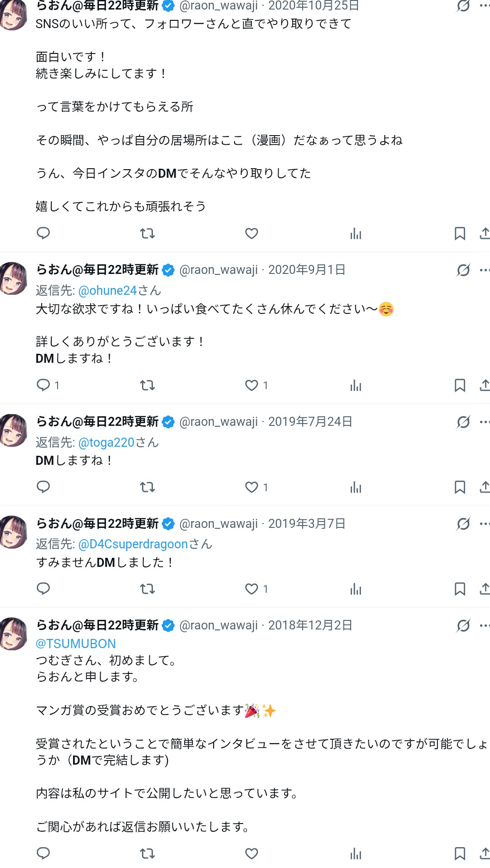
Task: Bookmark the reply to @ohune24
Action: (x=460, y=385)
